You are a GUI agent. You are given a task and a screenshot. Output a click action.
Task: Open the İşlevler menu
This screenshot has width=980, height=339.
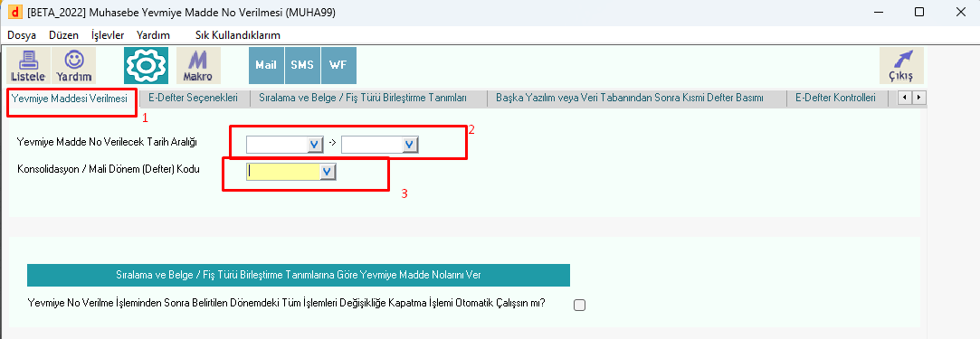[108, 35]
